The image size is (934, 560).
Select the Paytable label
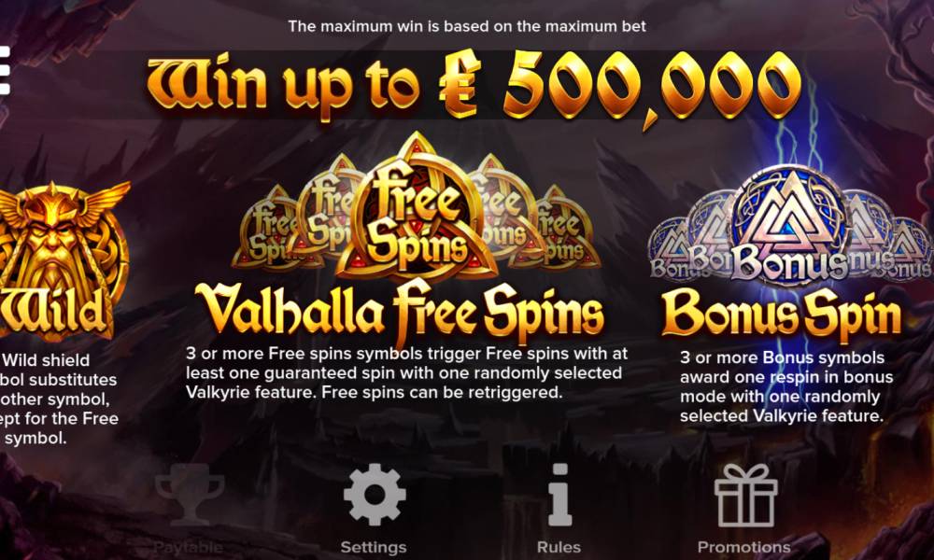pos(189,547)
